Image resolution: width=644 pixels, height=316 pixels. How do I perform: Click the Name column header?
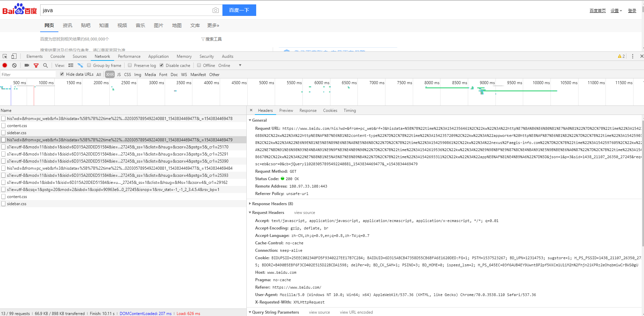(123, 111)
